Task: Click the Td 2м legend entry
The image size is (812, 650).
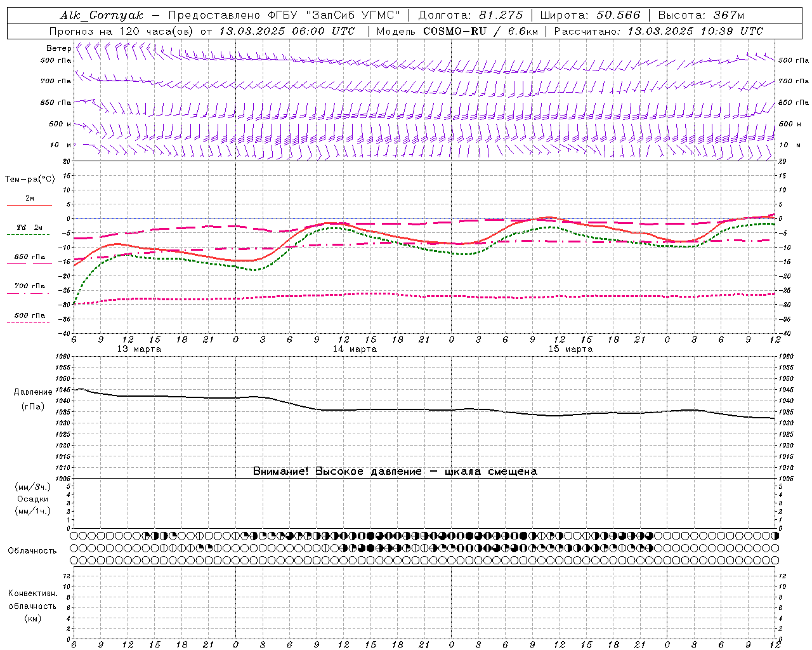Action: point(29,227)
